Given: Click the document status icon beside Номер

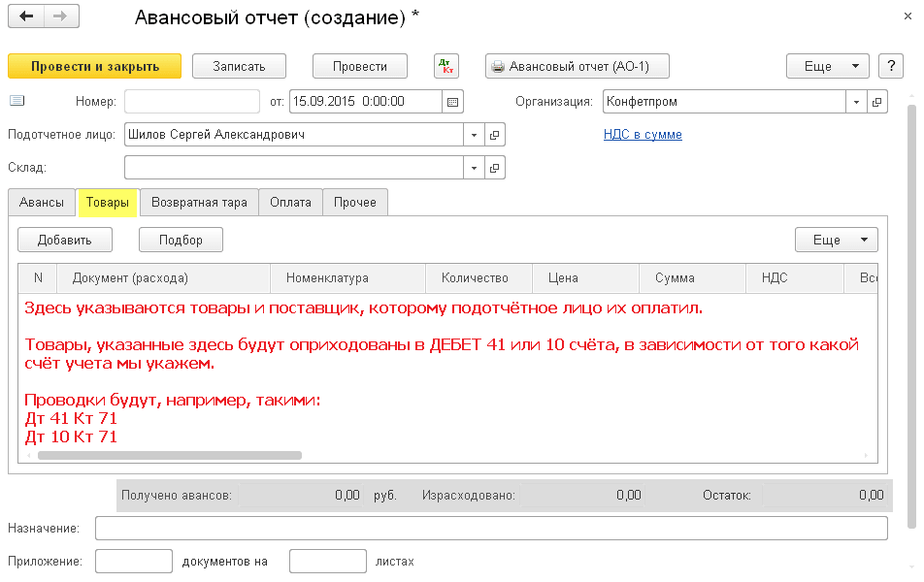Looking at the screenshot, I should click(x=16, y=101).
